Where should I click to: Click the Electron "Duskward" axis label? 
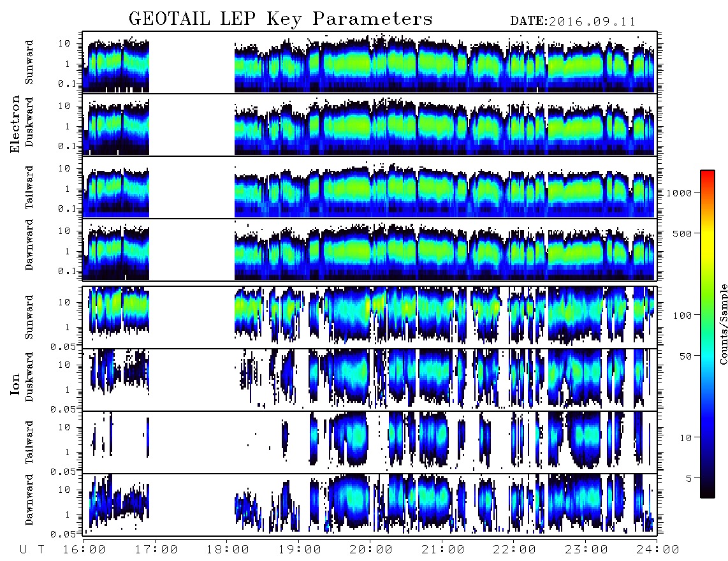coord(29,122)
